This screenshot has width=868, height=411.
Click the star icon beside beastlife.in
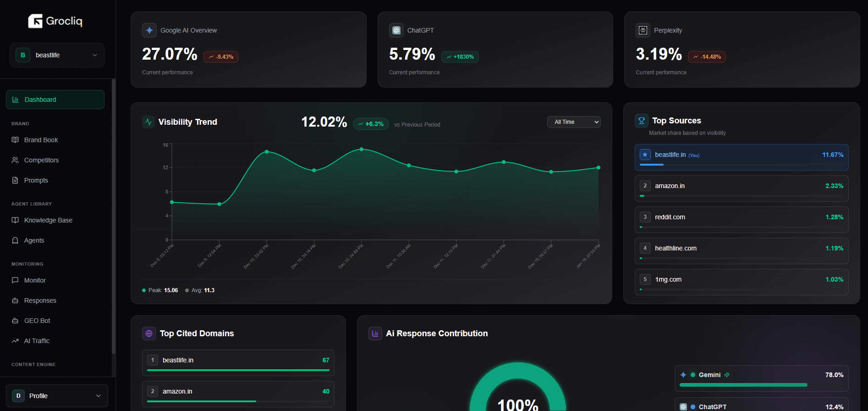click(x=645, y=155)
